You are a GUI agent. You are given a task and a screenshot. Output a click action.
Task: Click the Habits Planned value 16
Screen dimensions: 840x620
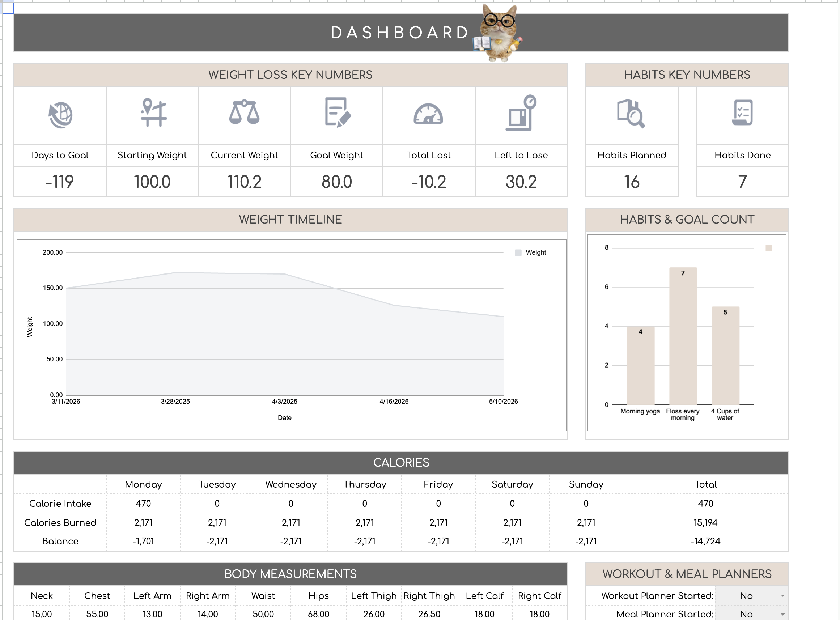coord(632,182)
